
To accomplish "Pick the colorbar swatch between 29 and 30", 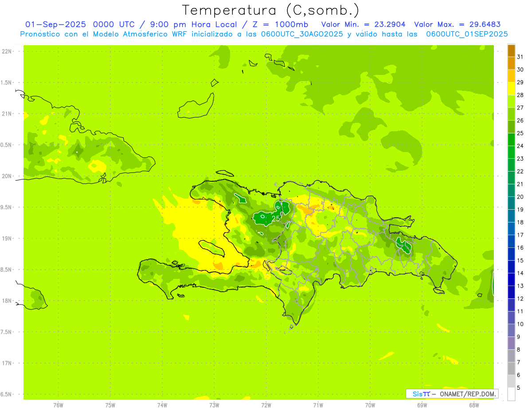I will 511,76.
